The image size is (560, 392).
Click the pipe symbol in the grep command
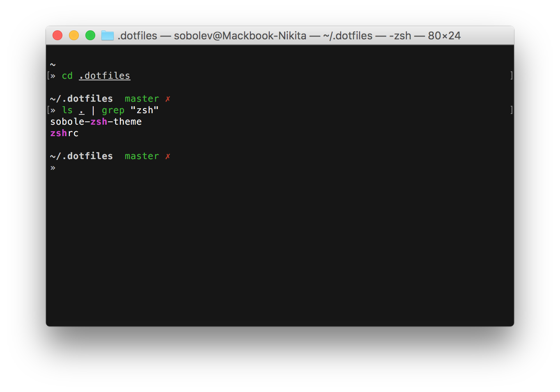[94, 110]
